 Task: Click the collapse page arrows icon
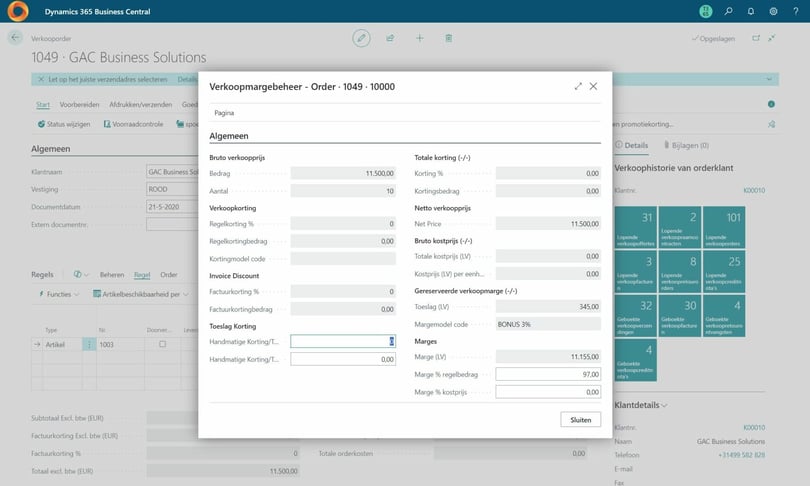click(x=771, y=38)
